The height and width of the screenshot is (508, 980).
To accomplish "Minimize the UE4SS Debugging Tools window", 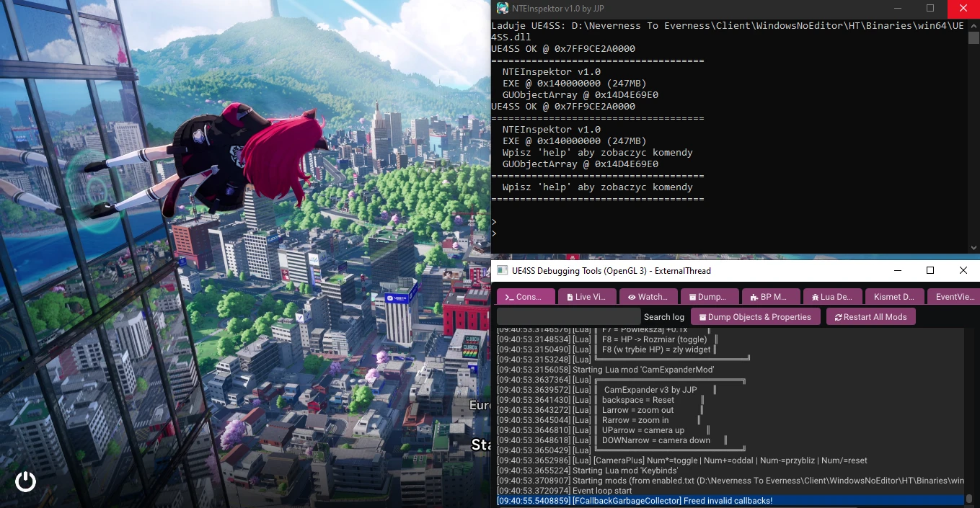I will pos(897,271).
